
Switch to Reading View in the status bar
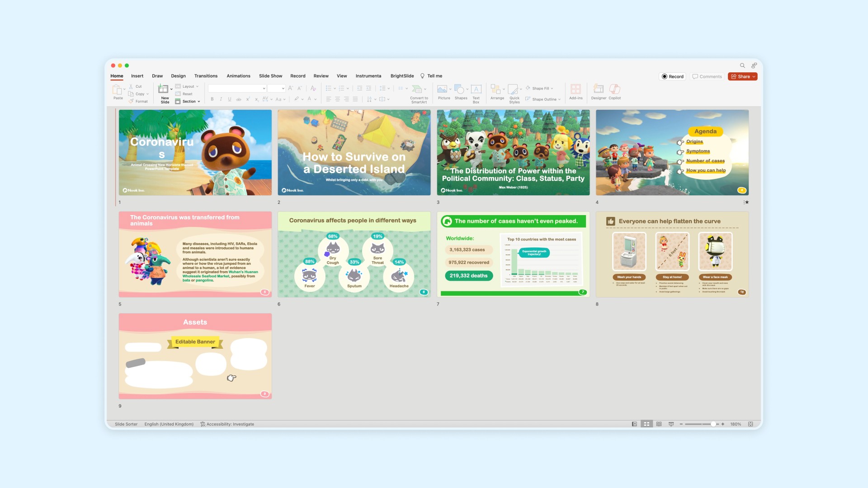point(659,424)
